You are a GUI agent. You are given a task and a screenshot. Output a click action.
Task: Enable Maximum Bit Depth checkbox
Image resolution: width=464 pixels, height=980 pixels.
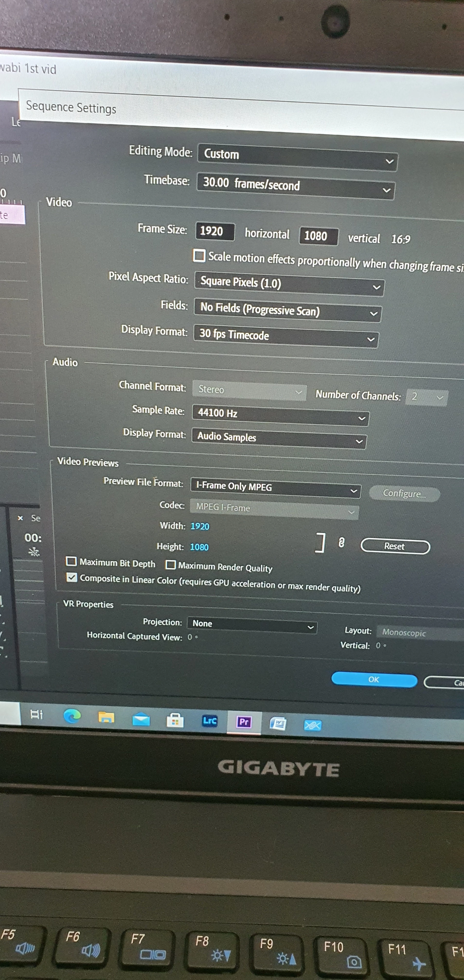[x=71, y=561]
